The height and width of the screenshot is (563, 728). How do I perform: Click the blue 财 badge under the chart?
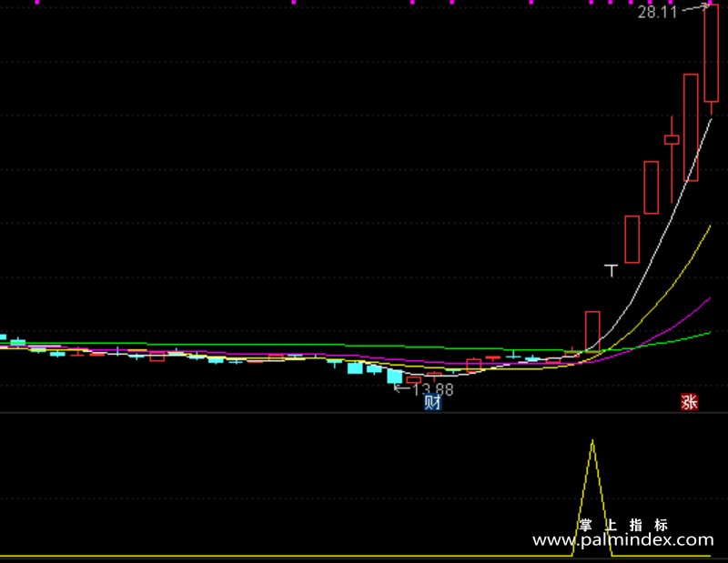click(433, 402)
